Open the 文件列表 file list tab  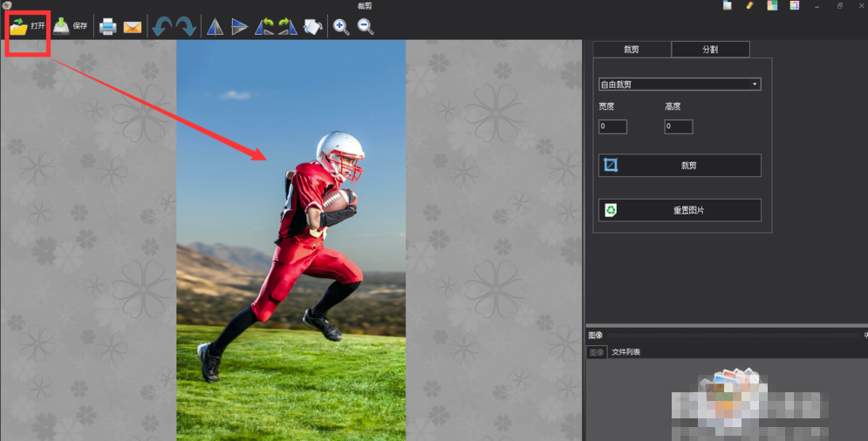coord(625,352)
